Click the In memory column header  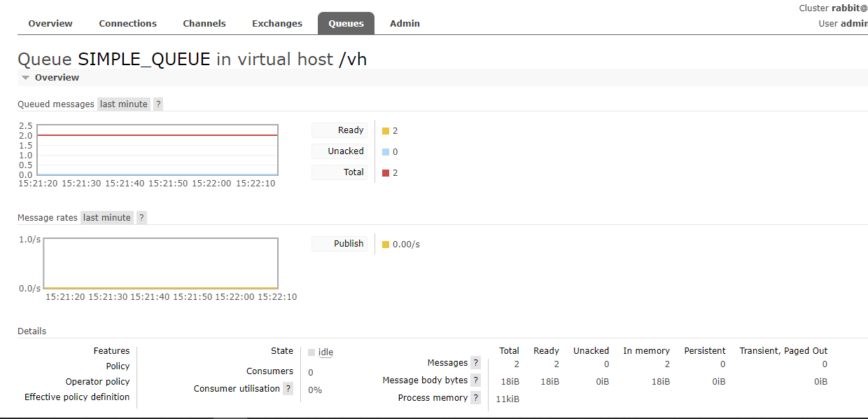click(646, 351)
